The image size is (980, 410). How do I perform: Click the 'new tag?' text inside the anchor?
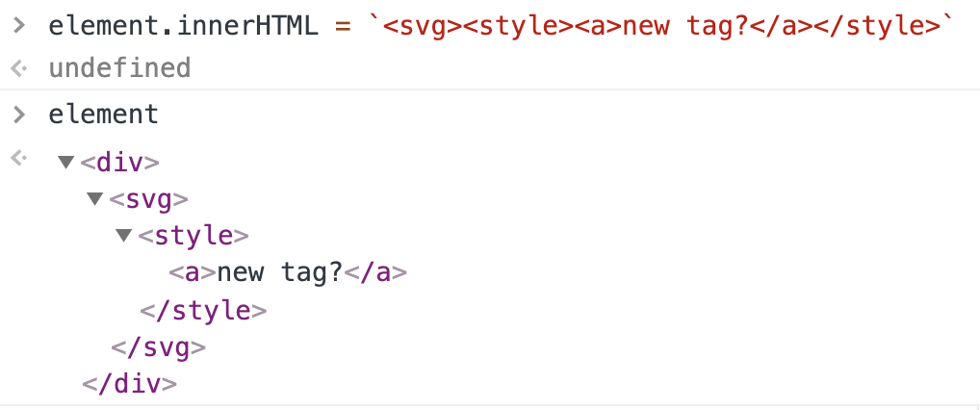tap(280, 272)
